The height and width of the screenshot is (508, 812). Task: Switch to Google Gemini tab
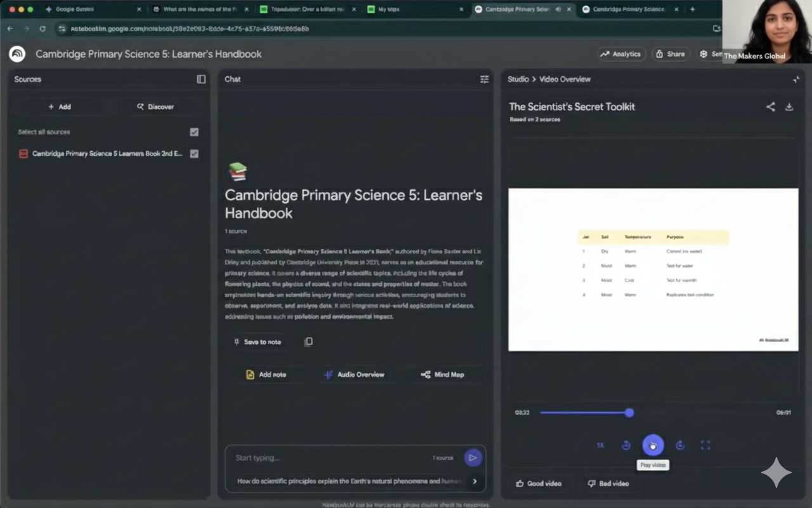click(93, 10)
